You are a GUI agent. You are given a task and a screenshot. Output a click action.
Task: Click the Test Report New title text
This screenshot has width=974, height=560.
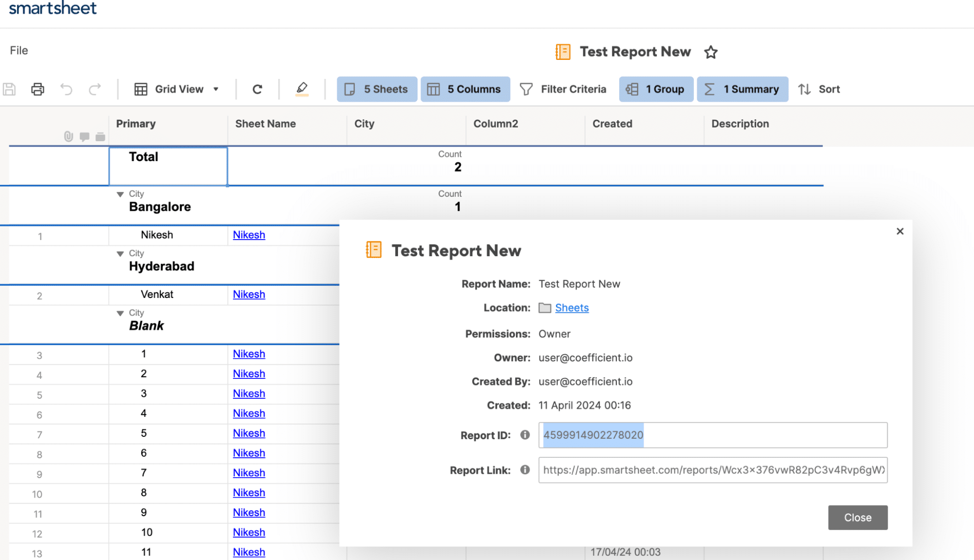(x=635, y=52)
